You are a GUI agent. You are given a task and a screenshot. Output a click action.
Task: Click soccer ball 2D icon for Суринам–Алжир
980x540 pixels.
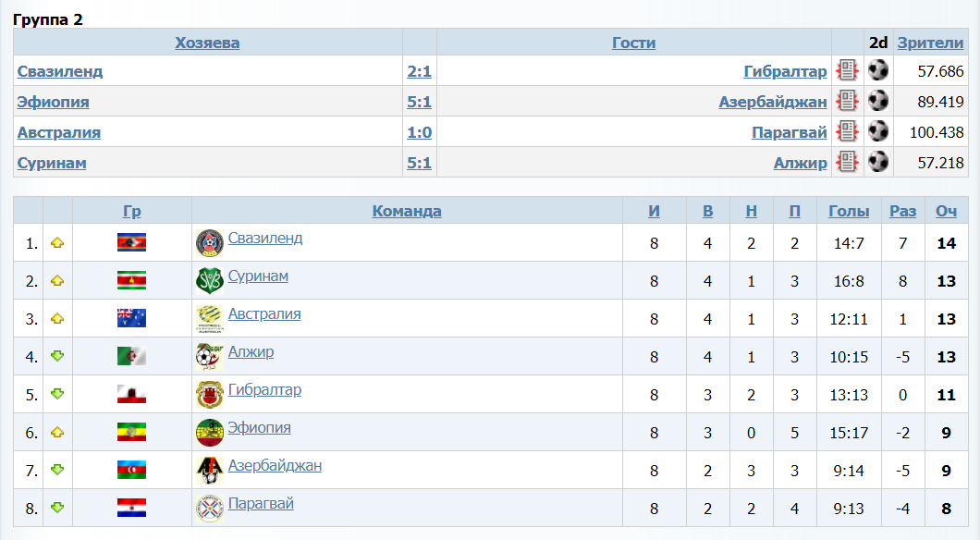878,162
